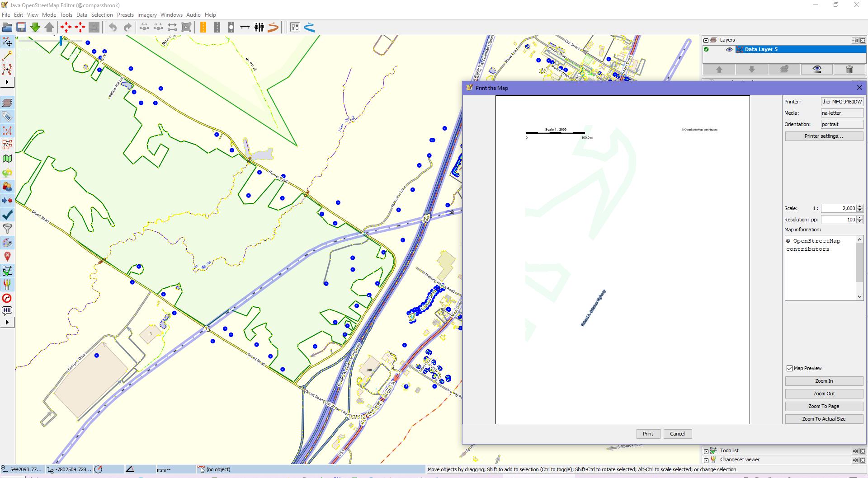Click the Scale value input field
The height and width of the screenshot is (478, 868).
pos(839,208)
